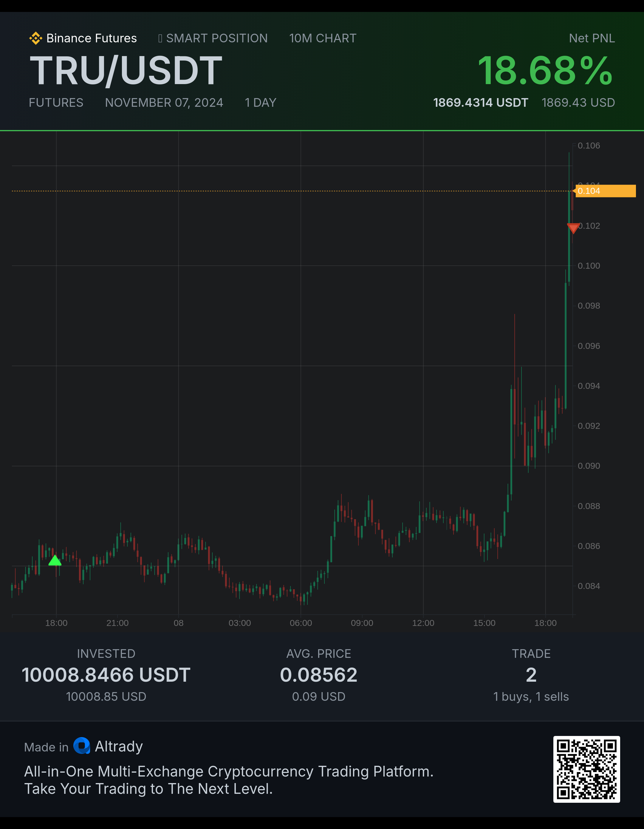This screenshot has width=644, height=829.
Task: Click the 1869.43 USD amount
Action: point(578,103)
